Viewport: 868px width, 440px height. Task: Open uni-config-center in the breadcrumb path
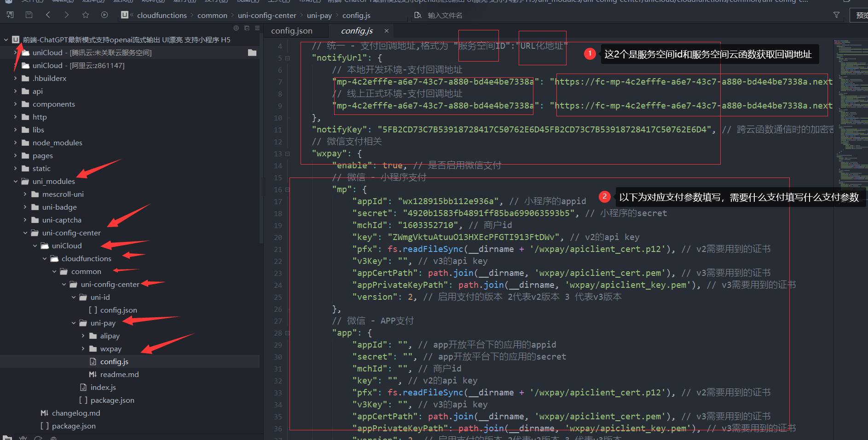click(x=267, y=16)
